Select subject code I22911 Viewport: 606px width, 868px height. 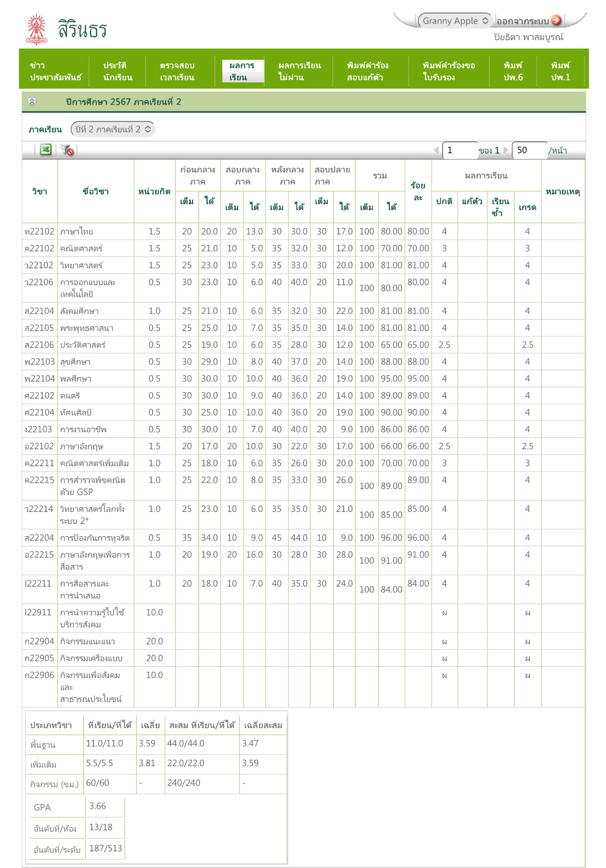pyautogui.click(x=38, y=612)
